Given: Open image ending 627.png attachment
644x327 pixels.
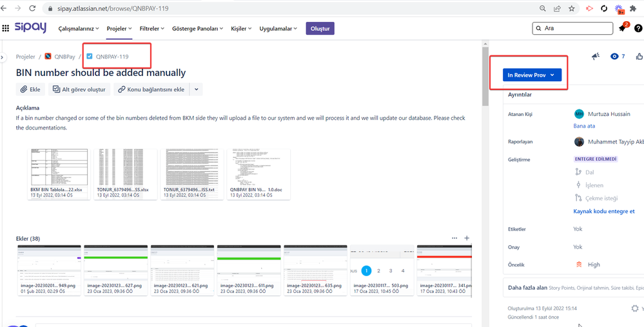Looking at the screenshot, I should point(116,270).
